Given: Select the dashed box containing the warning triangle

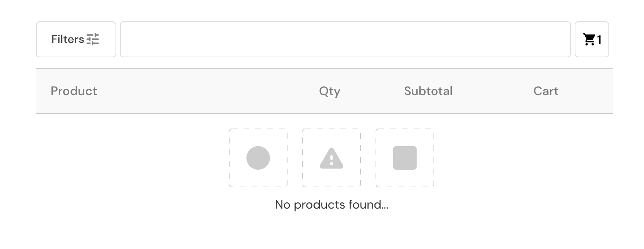Looking at the screenshot, I should 332,158.
